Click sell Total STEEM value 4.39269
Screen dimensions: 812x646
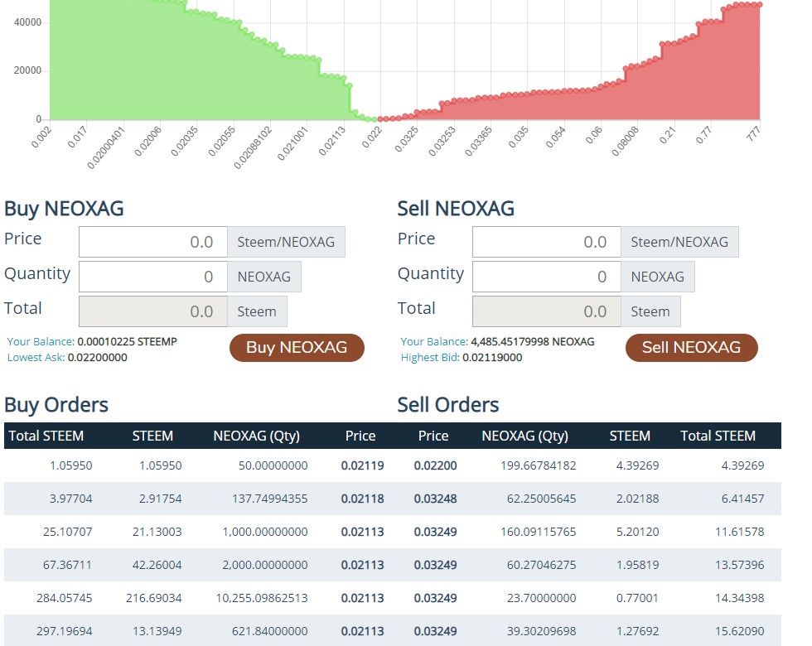pos(742,465)
